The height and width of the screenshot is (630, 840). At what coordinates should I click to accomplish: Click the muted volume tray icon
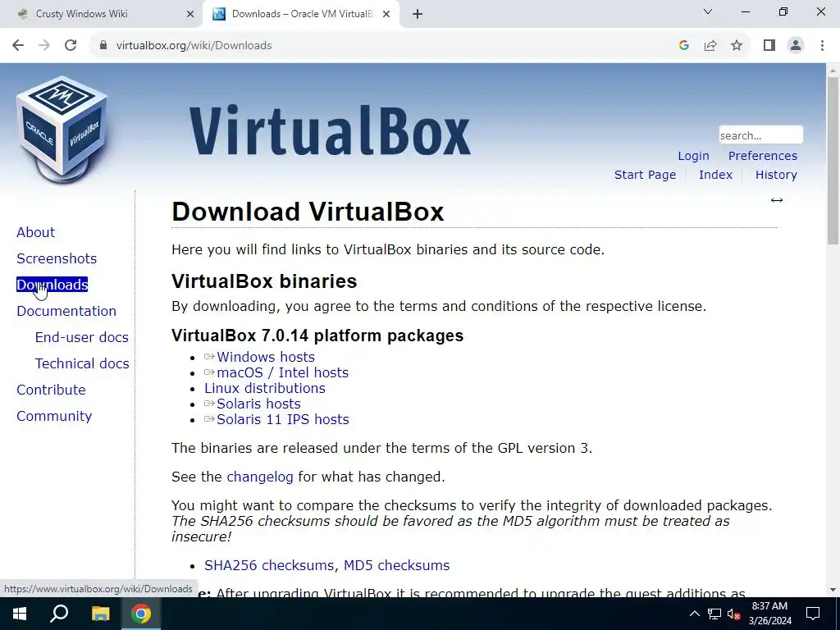733,614
